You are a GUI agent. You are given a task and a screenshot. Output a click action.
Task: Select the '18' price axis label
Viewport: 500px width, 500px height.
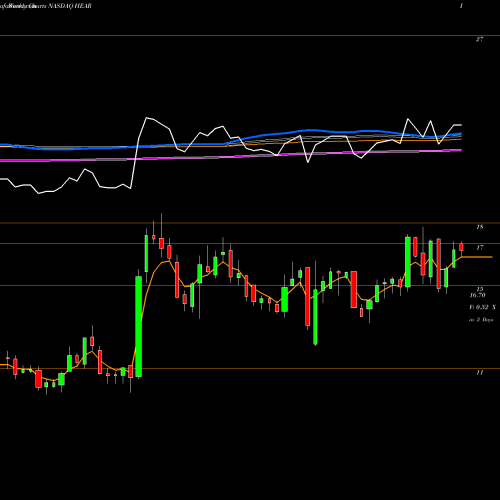coord(479,227)
